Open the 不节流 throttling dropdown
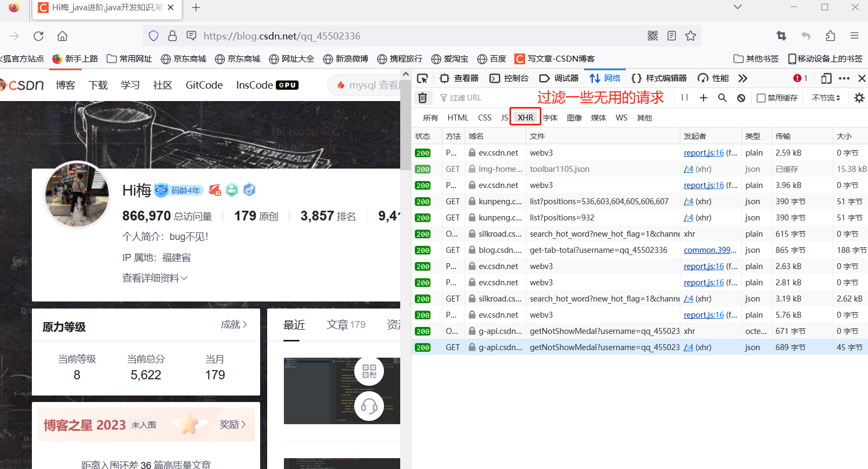This screenshot has height=469, width=868. pyautogui.click(x=826, y=98)
